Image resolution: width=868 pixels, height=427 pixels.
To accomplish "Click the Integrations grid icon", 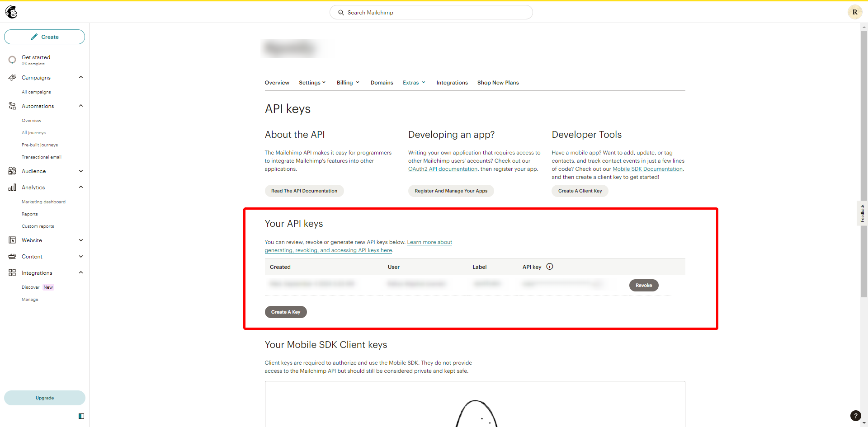I will click(x=12, y=272).
